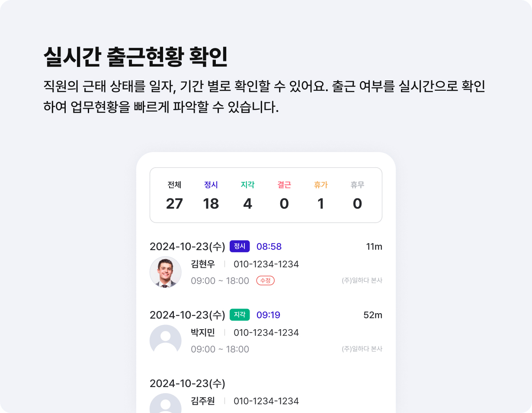Filter by 휴가 showing 1
The height and width of the screenshot is (413, 532).
321,195
